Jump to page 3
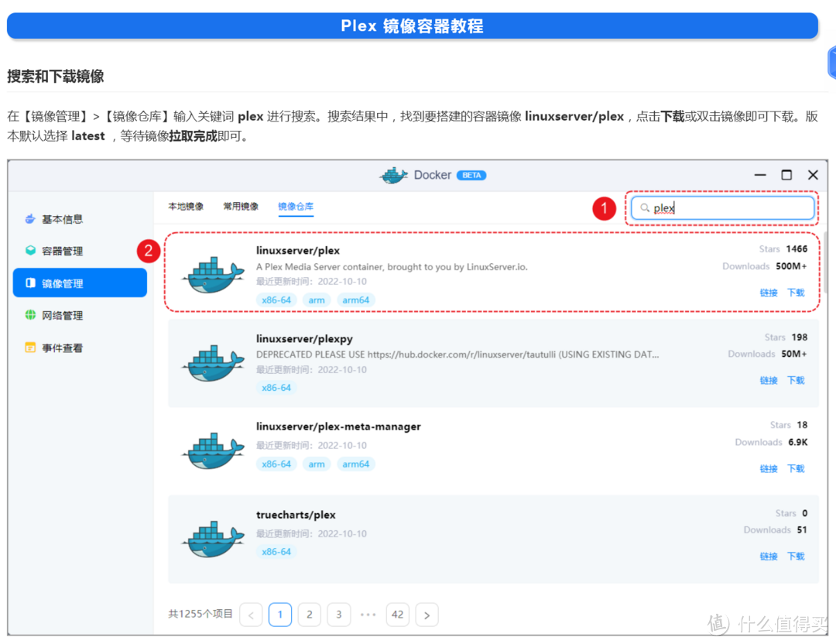This screenshot has height=644, width=836. (338, 615)
